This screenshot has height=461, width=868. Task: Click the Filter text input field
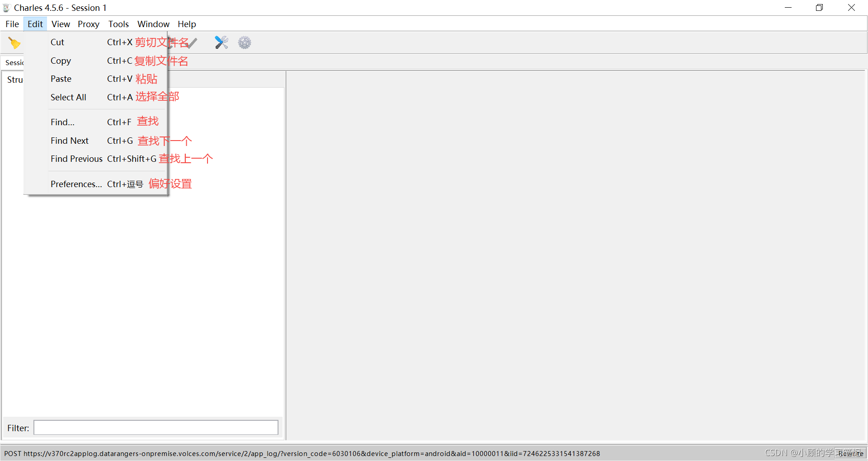156,428
